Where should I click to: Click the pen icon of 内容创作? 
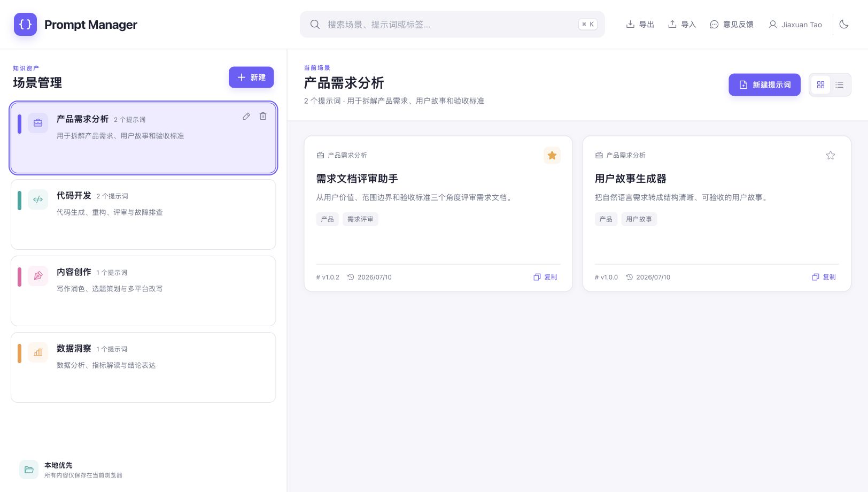click(38, 276)
